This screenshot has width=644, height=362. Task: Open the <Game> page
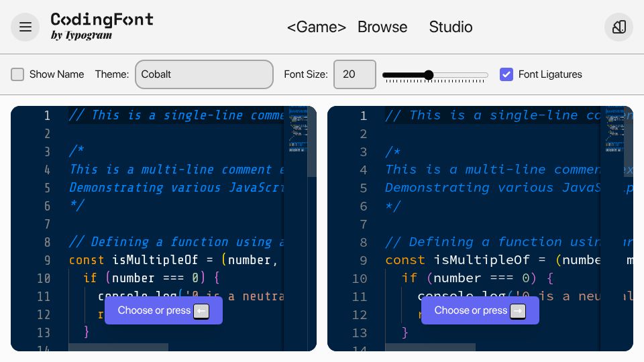[x=316, y=27]
